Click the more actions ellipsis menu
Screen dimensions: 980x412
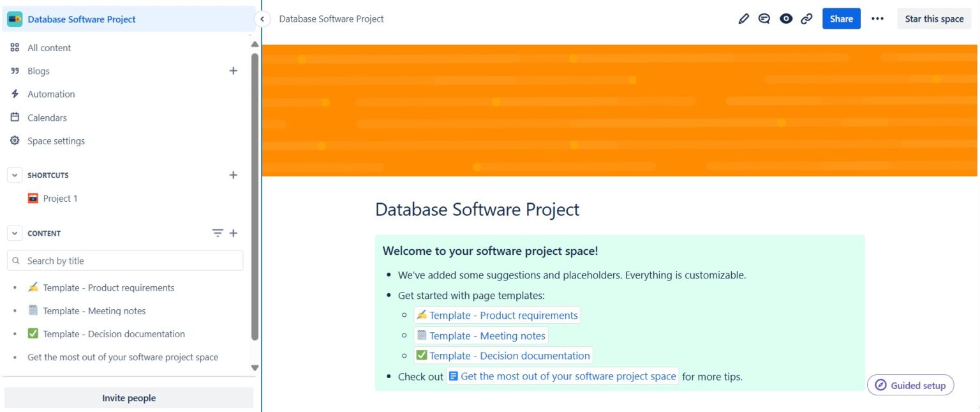click(877, 19)
